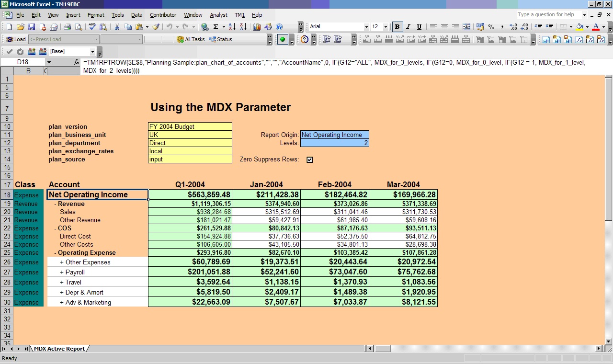Viewport: 613px width, 364px height.
Task: Expand the '+ Travel' account row
Action: 70,283
